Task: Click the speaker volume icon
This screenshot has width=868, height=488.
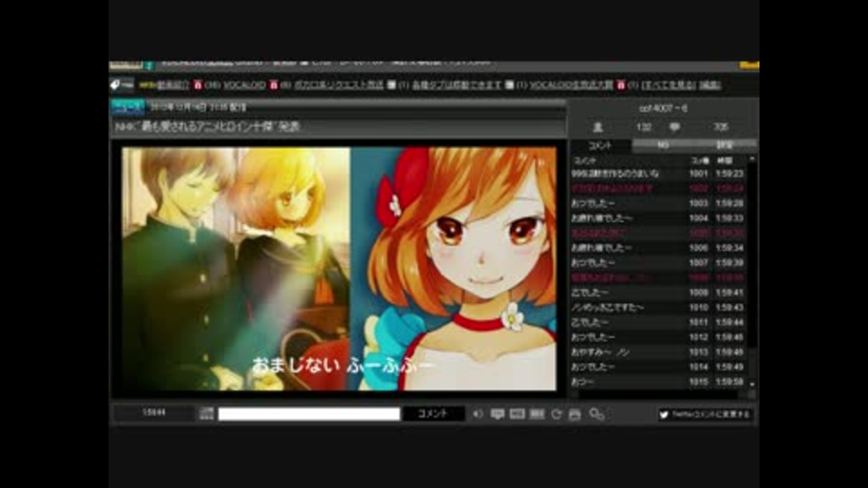Action: 477,414
